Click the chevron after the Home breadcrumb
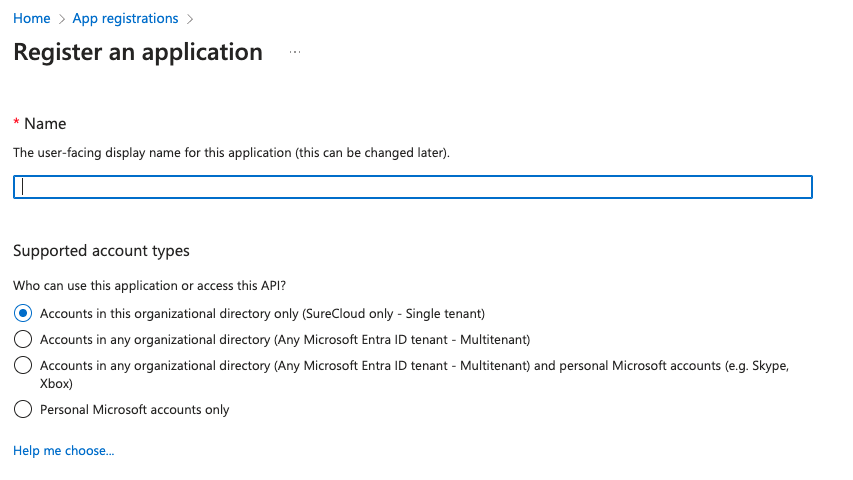Image resolution: width=853 pixels, height=480 pixels. [x=61, y=19]
